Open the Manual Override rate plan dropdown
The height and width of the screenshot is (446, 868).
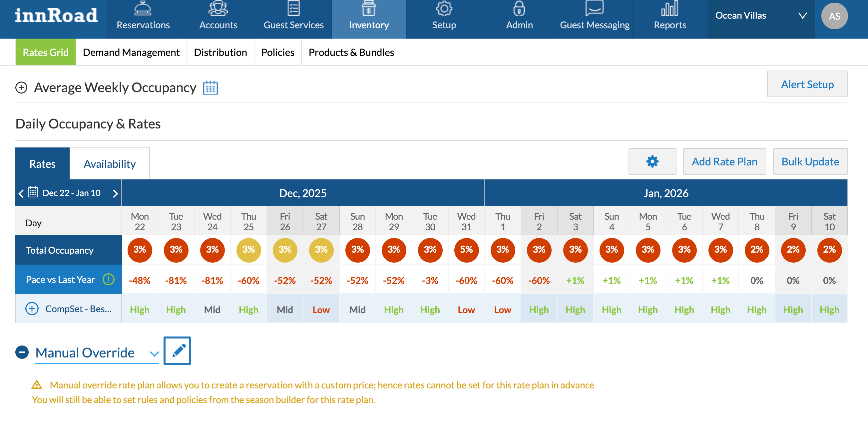coord(154,354)
